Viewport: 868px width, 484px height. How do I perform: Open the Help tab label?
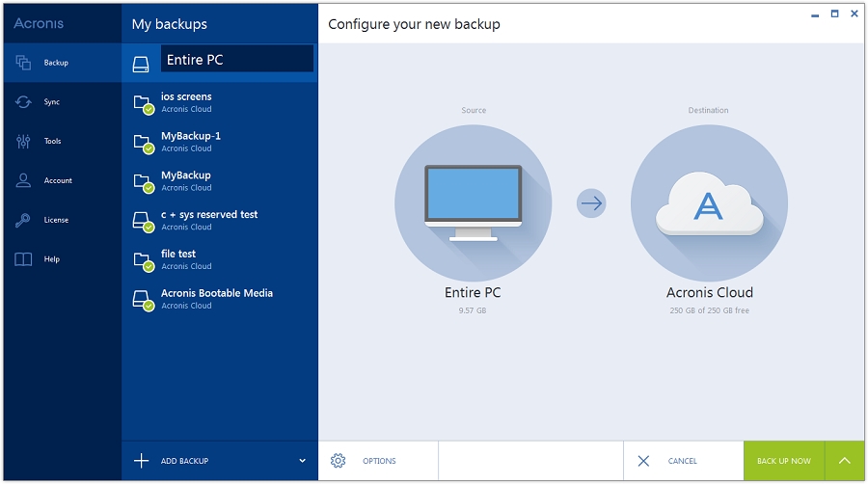coord(51,258)
